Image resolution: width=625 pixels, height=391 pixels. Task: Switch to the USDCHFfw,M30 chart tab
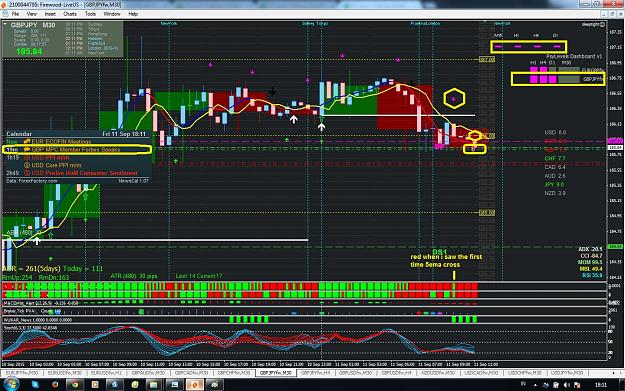tap(524, 373)
